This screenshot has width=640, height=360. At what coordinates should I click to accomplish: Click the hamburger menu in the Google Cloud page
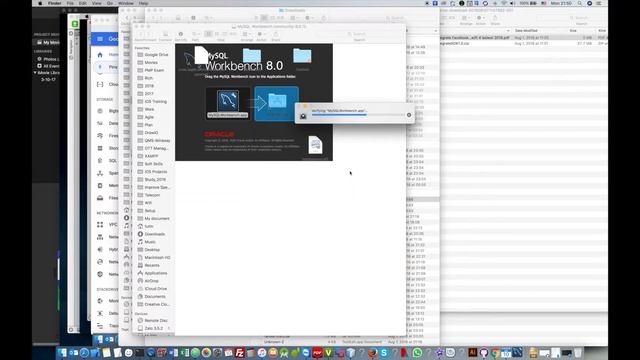100,39
